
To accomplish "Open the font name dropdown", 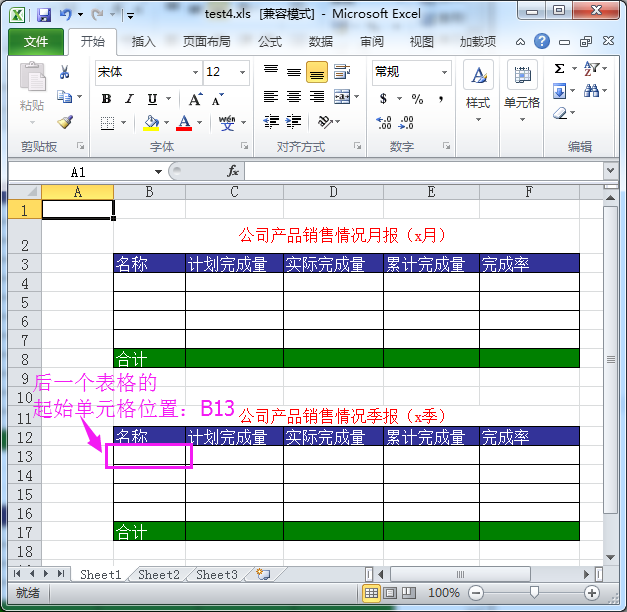I will point(195,72).
